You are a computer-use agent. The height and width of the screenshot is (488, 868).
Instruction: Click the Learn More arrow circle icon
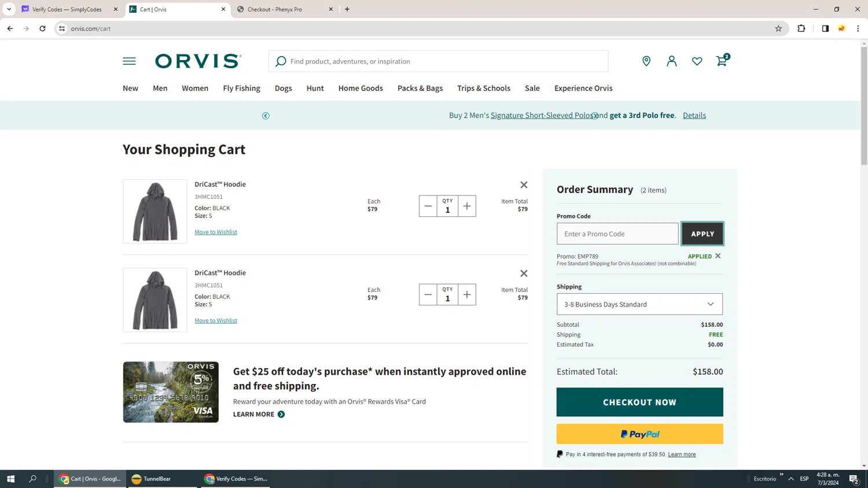[281, 415]
